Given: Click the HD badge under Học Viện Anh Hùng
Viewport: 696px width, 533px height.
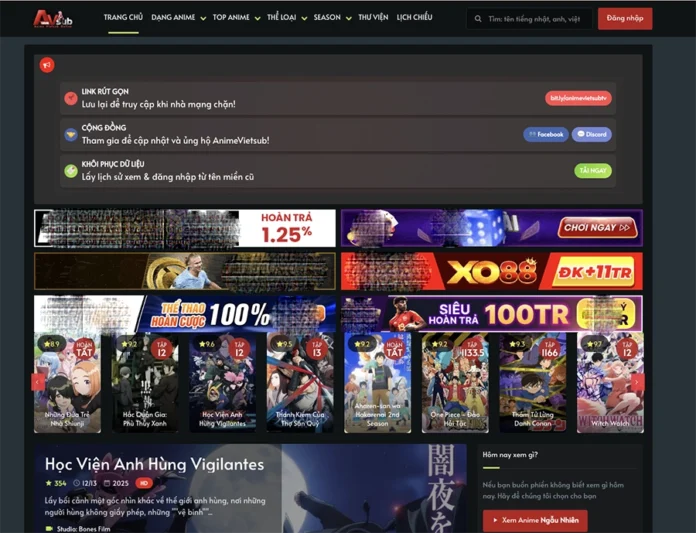Looking at the screenshot, I should 143,483.
